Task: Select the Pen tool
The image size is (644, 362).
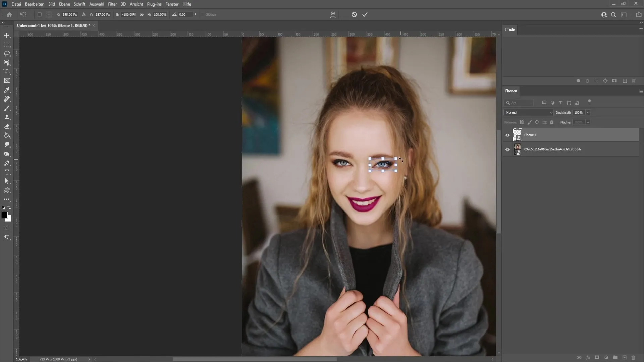Action: tap(7, 164)
